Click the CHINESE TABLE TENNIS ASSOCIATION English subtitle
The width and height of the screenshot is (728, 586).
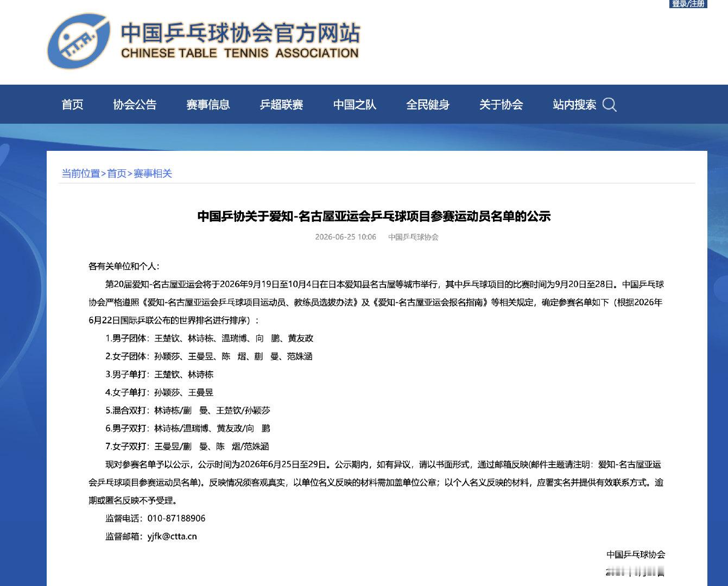pyautogui.click(x=240, y=53)
